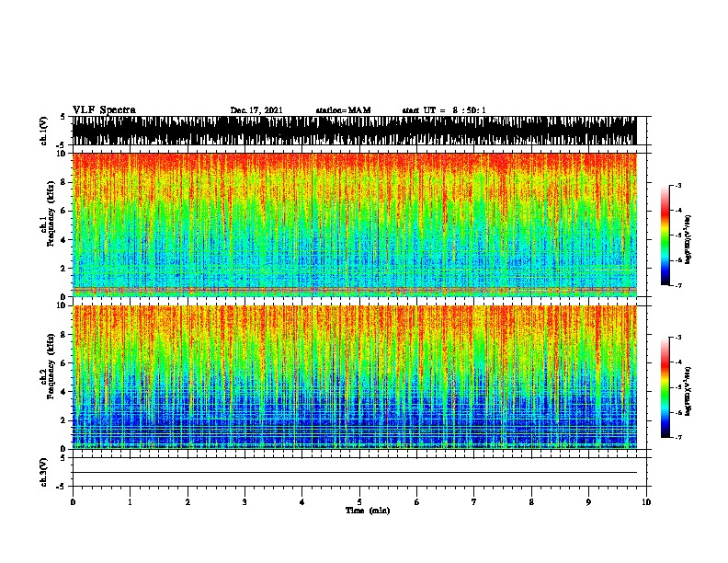Click the ch.1 color scale bar
This screenshot has height=563, width=728.
tap(665, 236)
